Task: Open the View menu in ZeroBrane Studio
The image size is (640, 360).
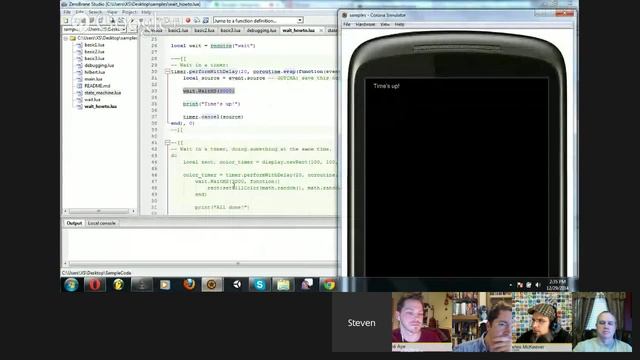Action: [x=112, y=12]
